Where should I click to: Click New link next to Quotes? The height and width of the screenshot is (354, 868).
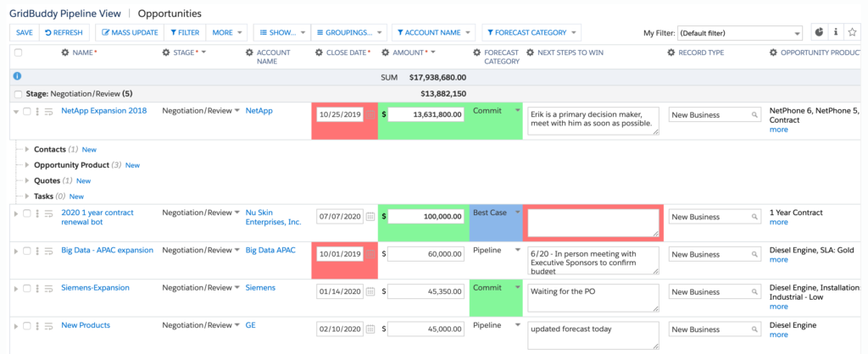[x=84, y=181]
